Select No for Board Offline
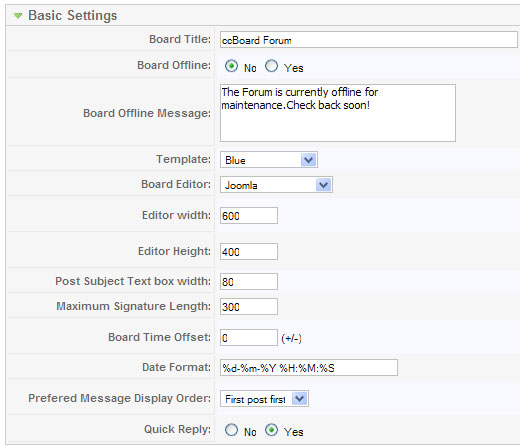 tap(231, 66)
